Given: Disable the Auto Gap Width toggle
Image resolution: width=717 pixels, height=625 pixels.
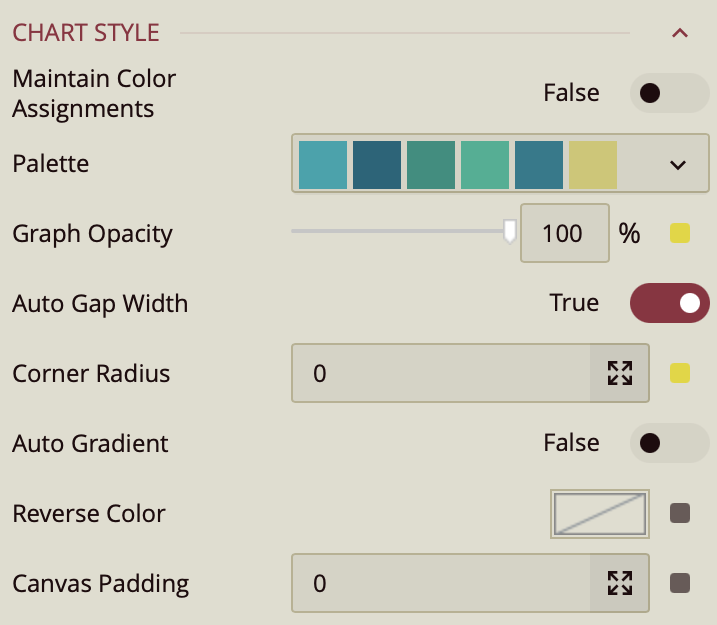Looking at the screenshot, I should click(669, 303).
